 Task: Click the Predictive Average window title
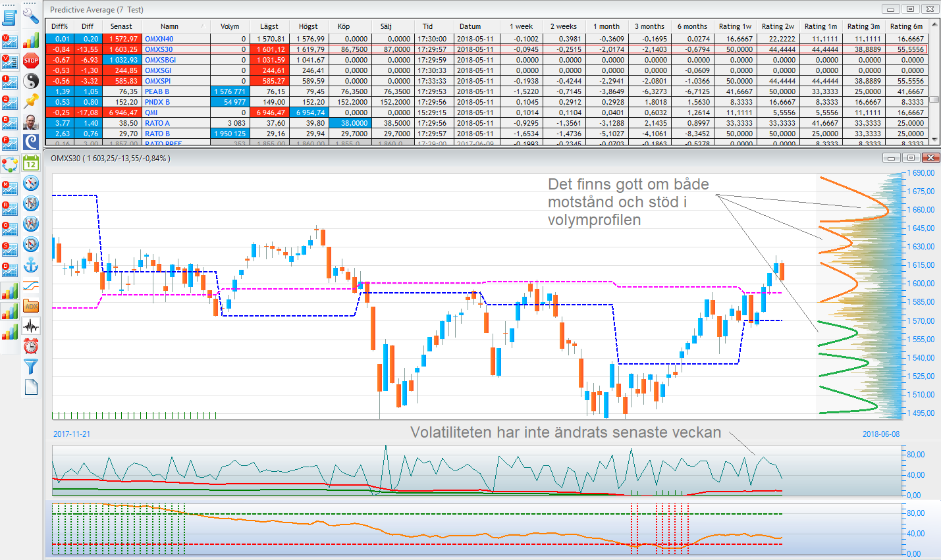point(97,10)
